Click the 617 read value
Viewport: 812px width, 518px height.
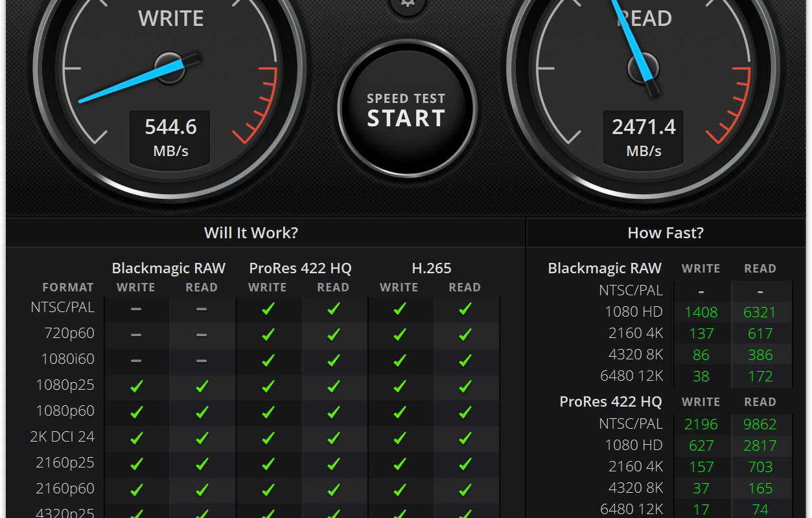(760, 333)
